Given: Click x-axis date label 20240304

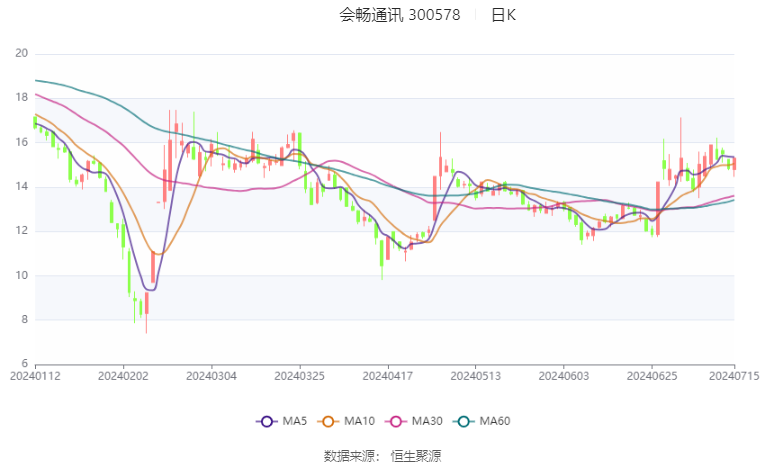Looking at the screenshot, I should (212, 376).
